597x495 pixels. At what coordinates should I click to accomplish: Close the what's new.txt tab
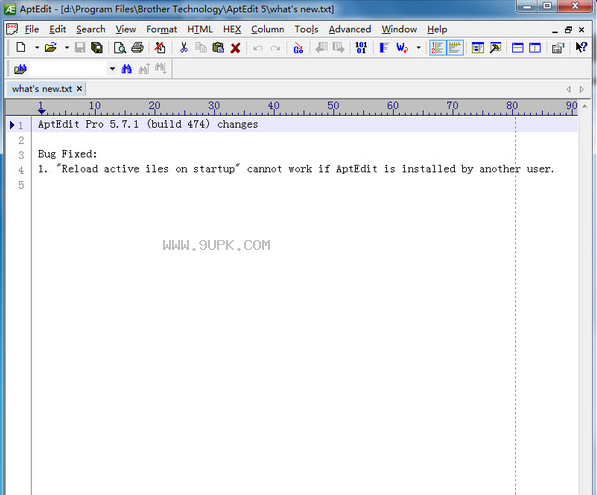coord(79,89)
